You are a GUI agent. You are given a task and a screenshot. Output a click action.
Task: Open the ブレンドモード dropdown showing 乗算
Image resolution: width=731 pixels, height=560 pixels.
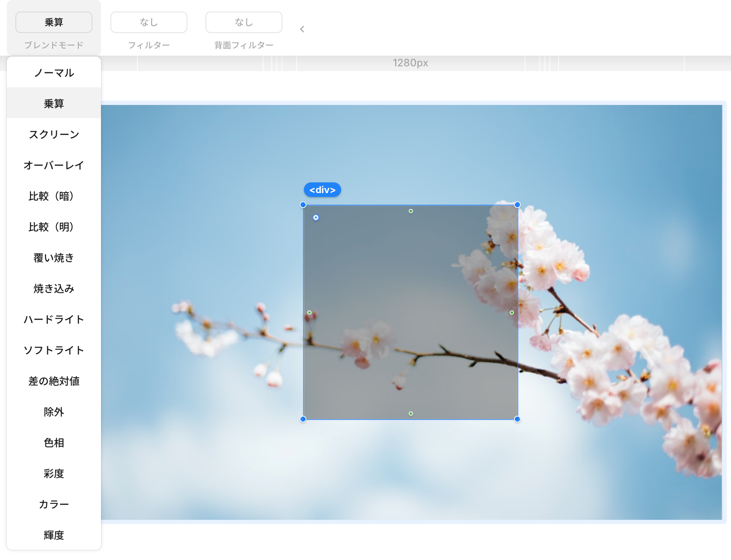(54, 22)
